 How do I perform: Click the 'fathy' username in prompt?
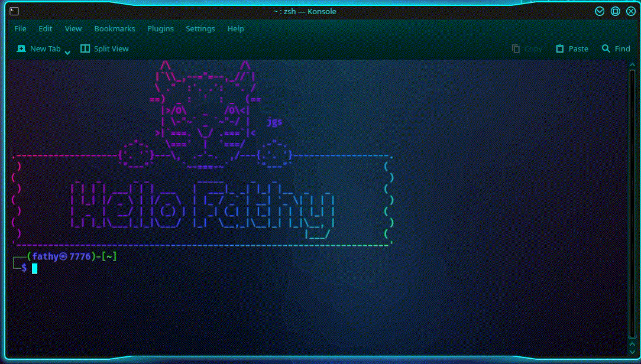pyautogui.click(x=46, y=256)
